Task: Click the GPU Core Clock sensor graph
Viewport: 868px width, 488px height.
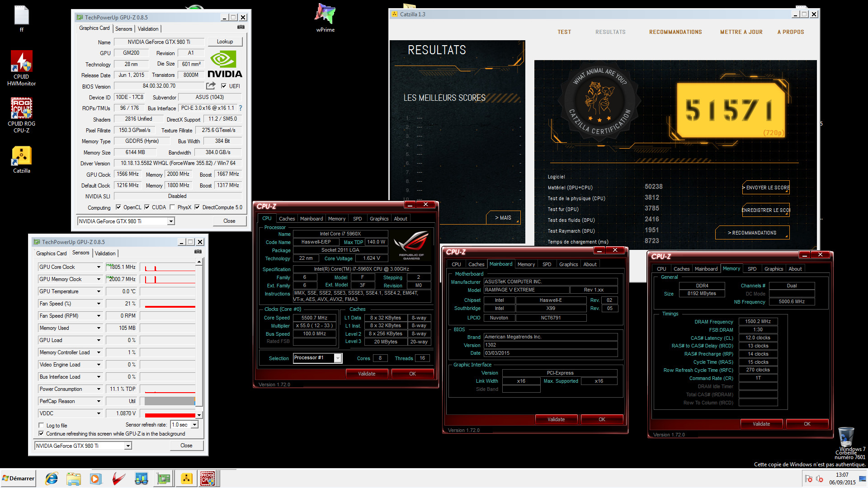Action: [168, 267]
